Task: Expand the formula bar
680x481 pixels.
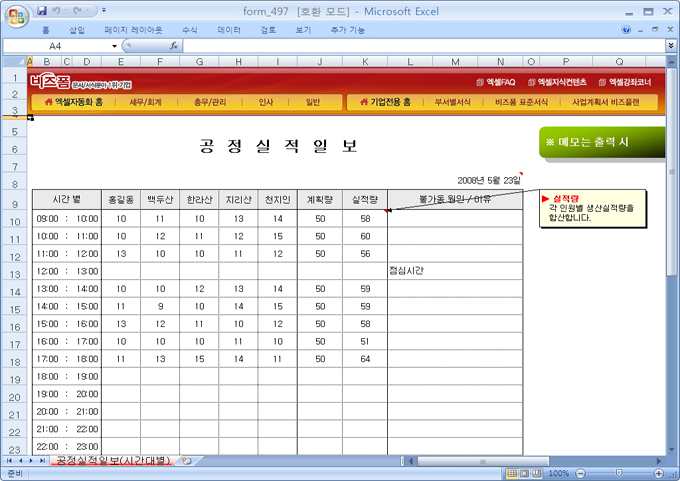Action: click(670, 46)
